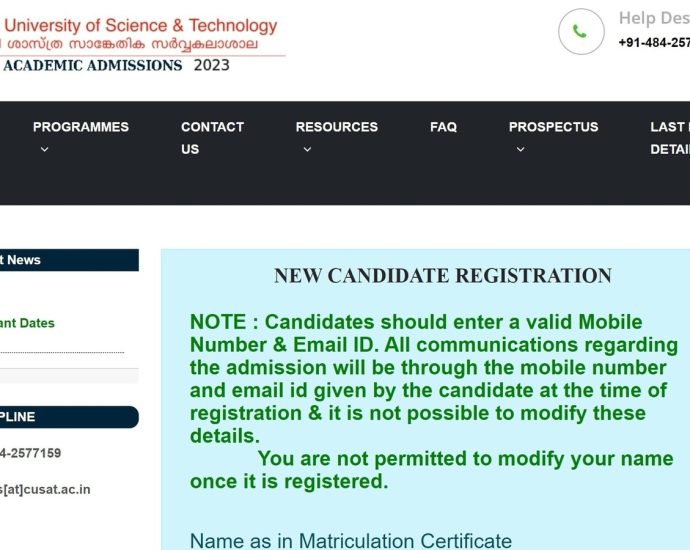
Task: Click the Help Desk label in header
Action: pos(653,18)
